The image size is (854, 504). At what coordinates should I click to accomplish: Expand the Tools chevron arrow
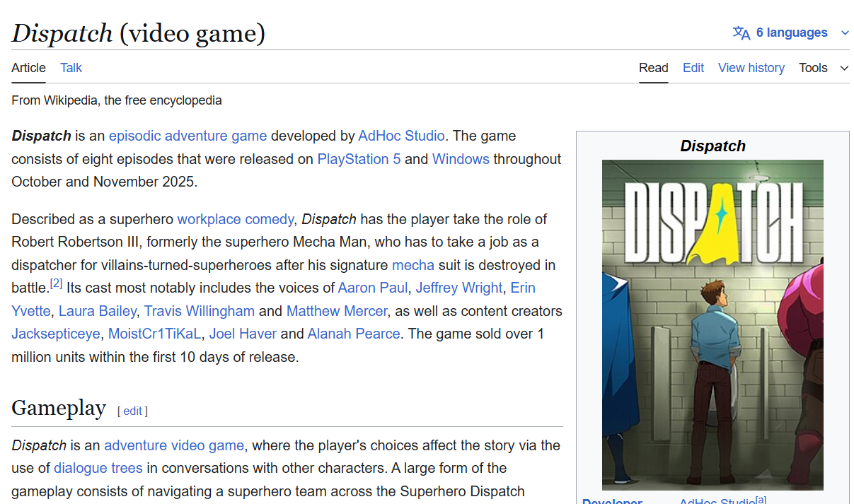click(x=844, y=69)
